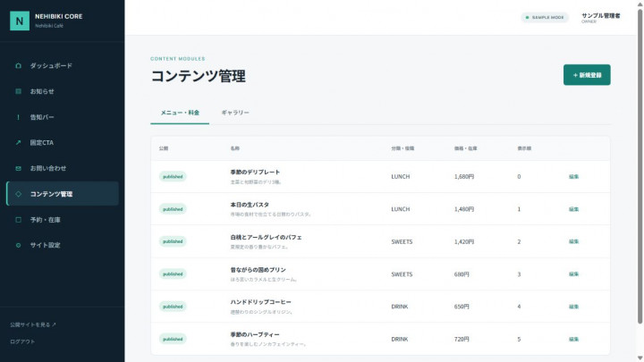The height and width of the screenshot is (362, 644).
Task: Click the コンテンツ管理 diamond icon
Action: (18, 194)
